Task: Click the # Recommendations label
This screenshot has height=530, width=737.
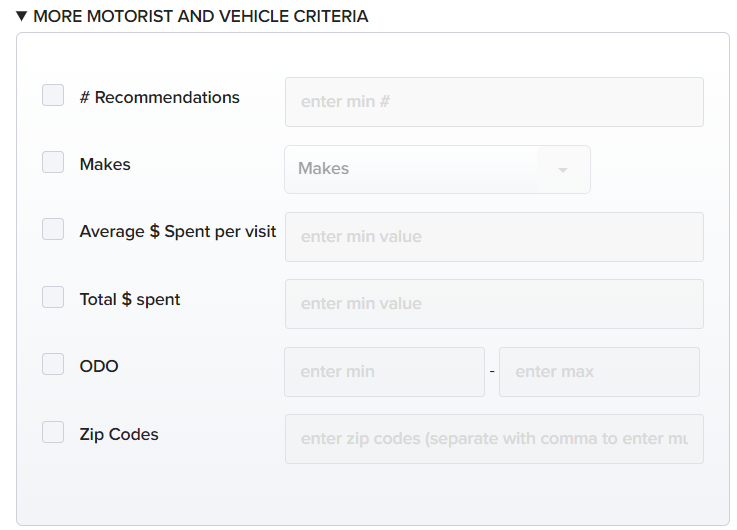Action: 160,97
